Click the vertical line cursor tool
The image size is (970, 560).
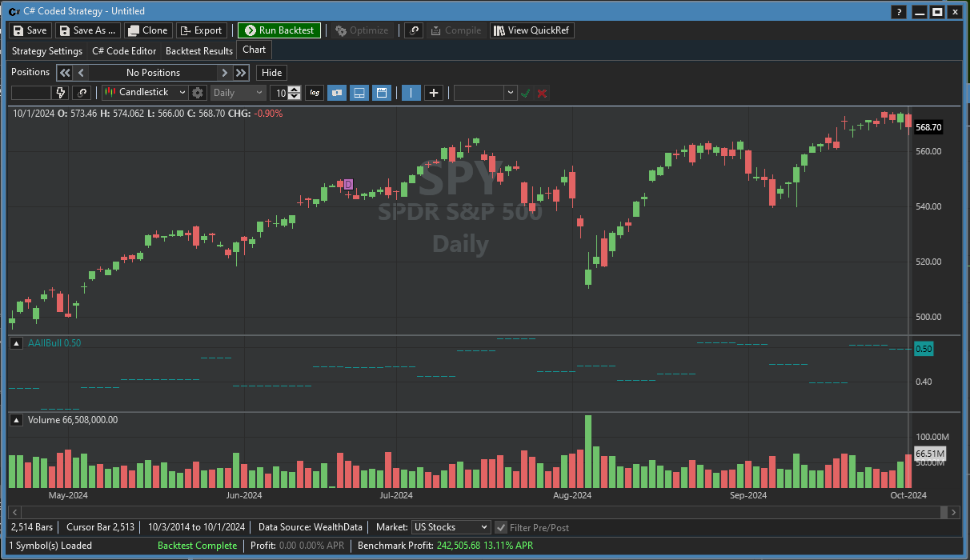(411, 93)
